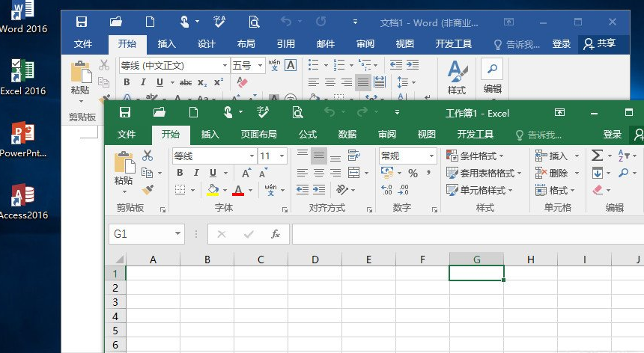Click print preview icon in Word toolbar
The height and width of the screenshot is (353, 644).
click(255, 22)
